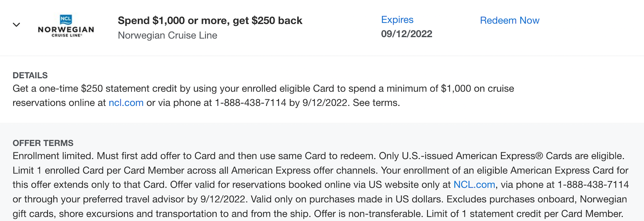
Task: Click the "Enrollment limited." sentence
Action: pos(53,156)
